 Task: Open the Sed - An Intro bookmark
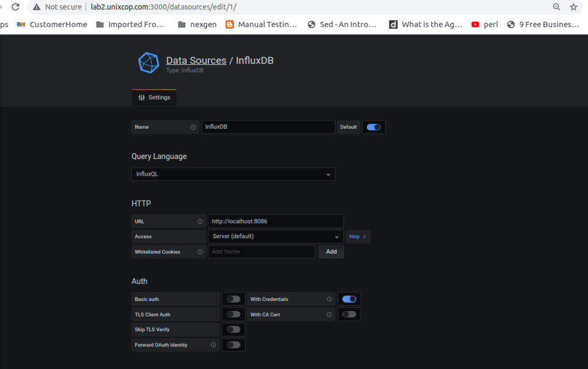coord(342,24)
